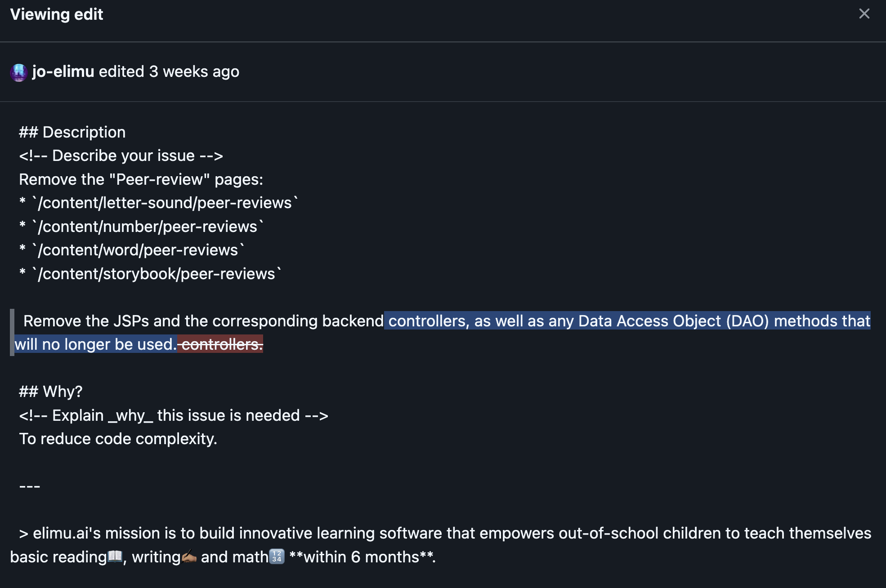Click the '## Description' heading line
The height and width of the screenshot is (588, 886).
72,132
